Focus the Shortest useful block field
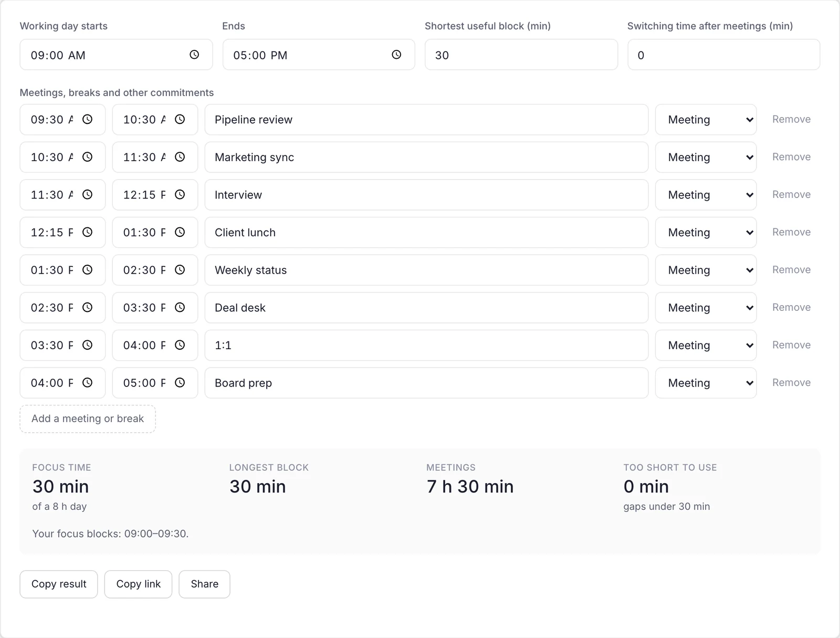This screenshot has height=638, width=840. 521,55
